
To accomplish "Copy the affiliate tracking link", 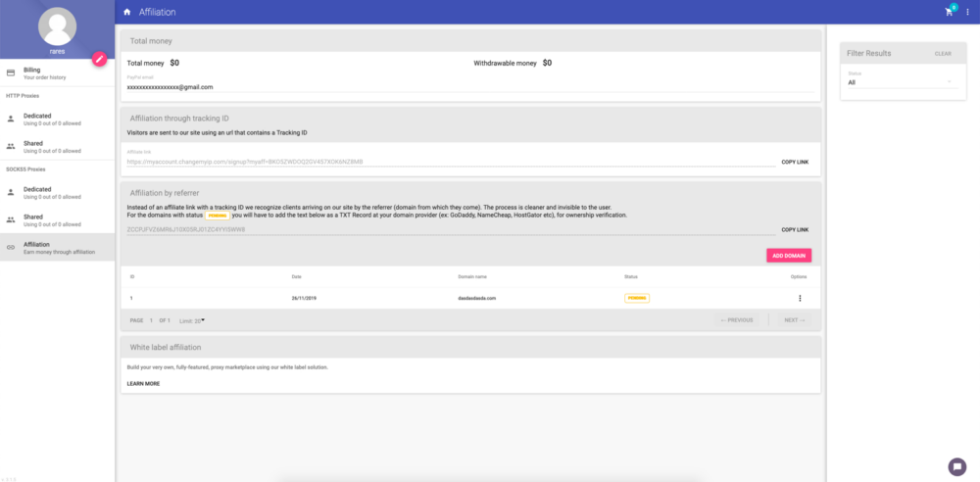I will tap(795, 162).
